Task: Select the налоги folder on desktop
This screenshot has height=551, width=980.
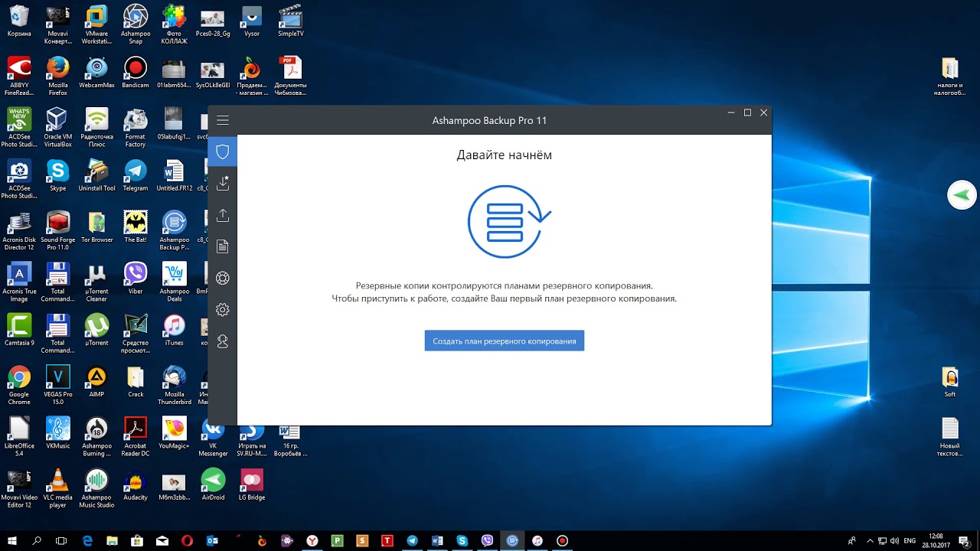Action: (x=949, y=77)
